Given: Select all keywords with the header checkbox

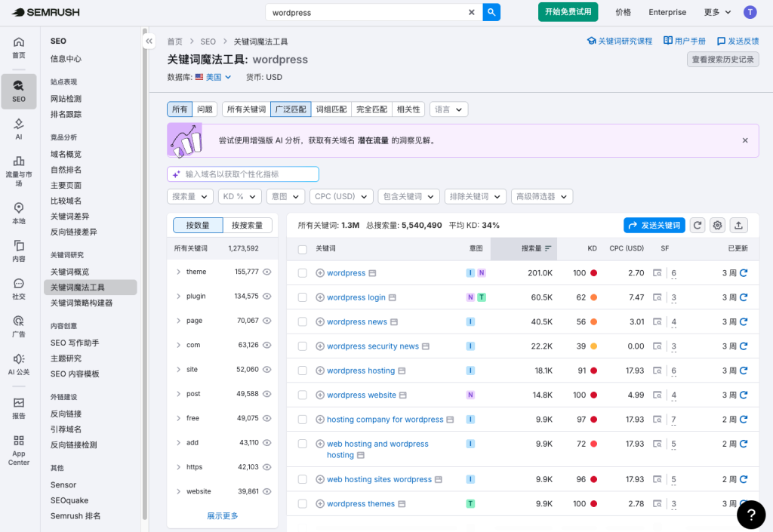Looking at the screenshot, I should point(301,249).
